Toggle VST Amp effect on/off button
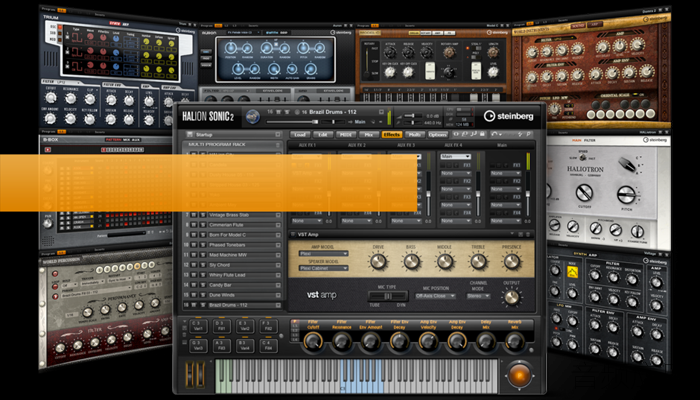700x400 pixels. coord(293,234)
